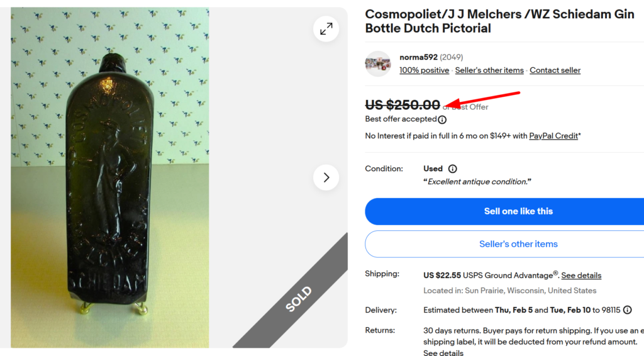This screenshot has width=644, height=356.
Task: Open Best offer accepted info icon
Action: coord(442,120)
